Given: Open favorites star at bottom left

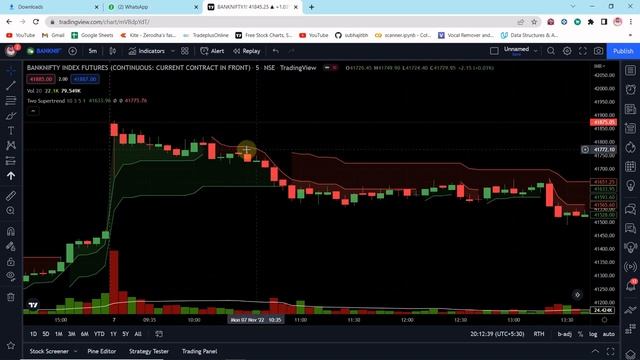Looking at the screenshot, I should click(x=11, y=346).
